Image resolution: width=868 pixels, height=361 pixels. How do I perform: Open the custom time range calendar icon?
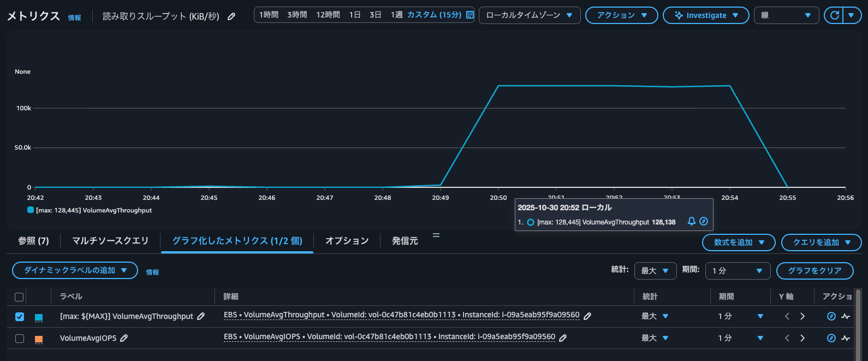[x=469, y=15]
